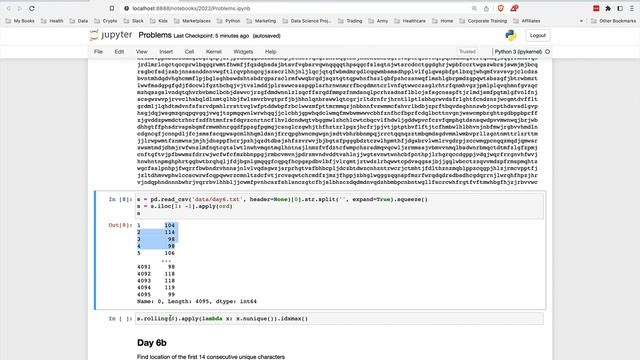Click 'Find location of the first 14' text
Image resolution: width=640 pixels, height=360 pixels.
211,357
